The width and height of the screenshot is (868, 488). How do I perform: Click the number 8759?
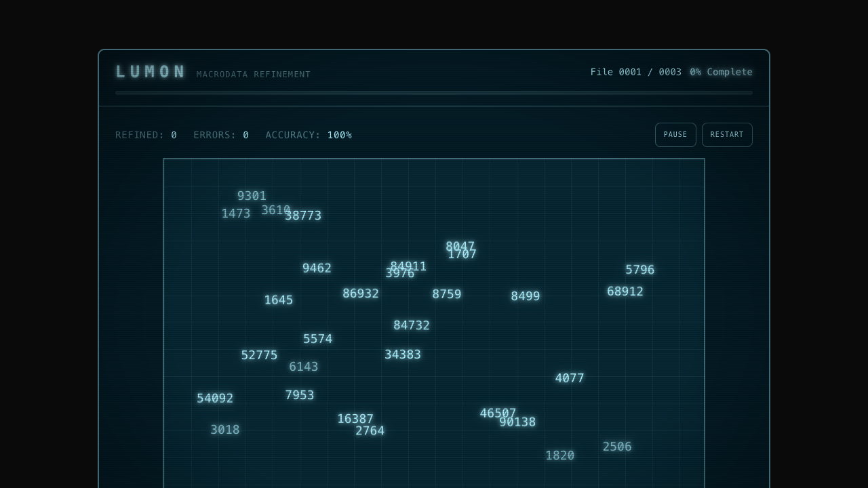pyautogui.click(x=447, y=294)
